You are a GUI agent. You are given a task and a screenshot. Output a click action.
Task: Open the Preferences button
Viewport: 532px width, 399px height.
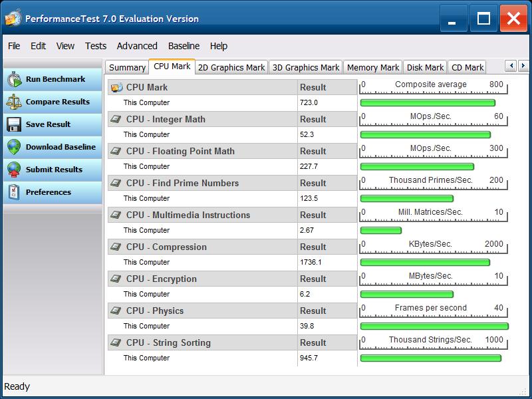[x=53, y=192]
